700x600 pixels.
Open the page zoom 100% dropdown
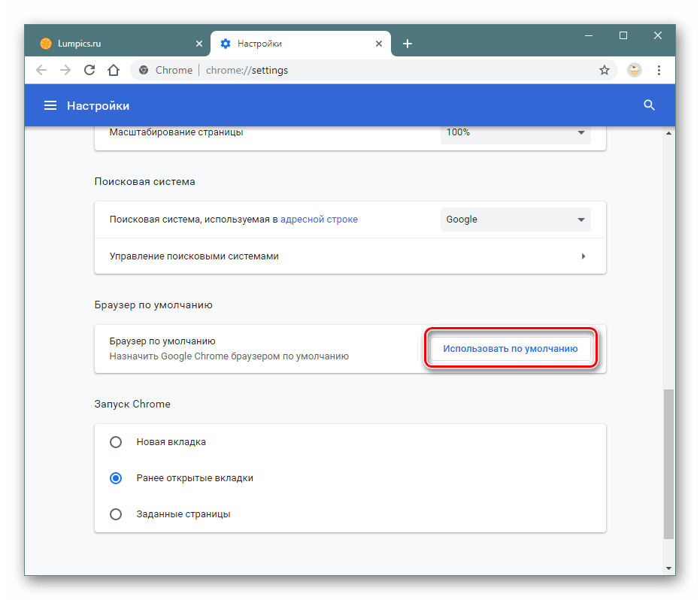(515, 132)
